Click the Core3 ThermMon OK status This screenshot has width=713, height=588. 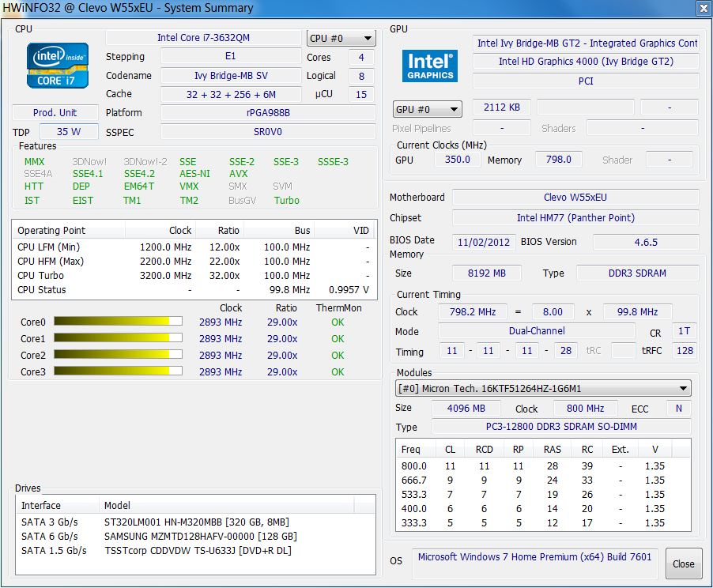pyautogui.click(x=338, y=371)
